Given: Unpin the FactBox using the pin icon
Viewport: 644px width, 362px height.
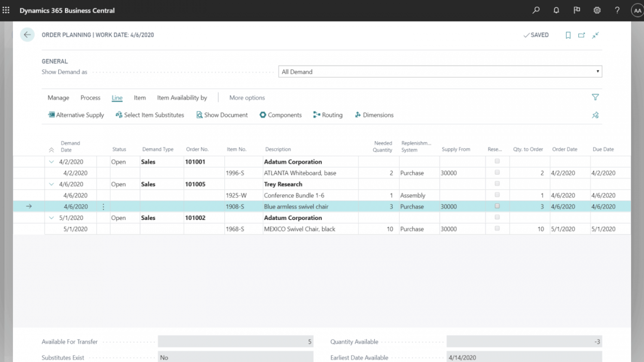Looking at the screenshot, I should 595,115.
